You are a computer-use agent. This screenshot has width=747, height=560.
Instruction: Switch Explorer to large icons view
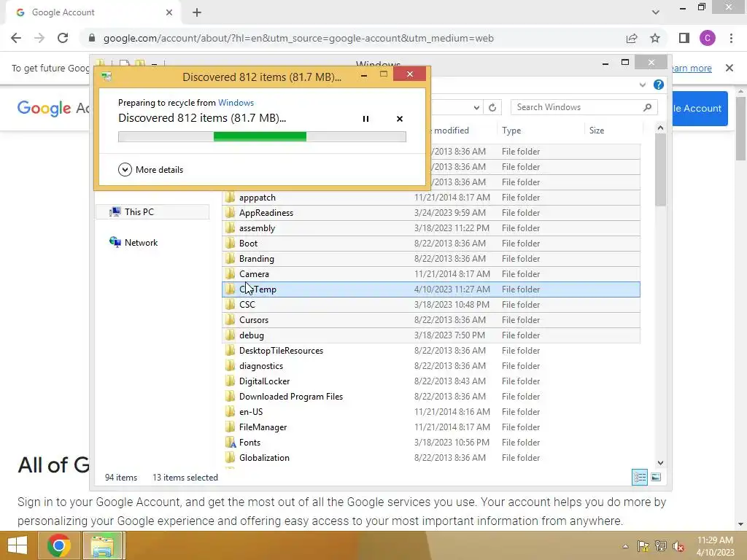(x=656, y=477)
